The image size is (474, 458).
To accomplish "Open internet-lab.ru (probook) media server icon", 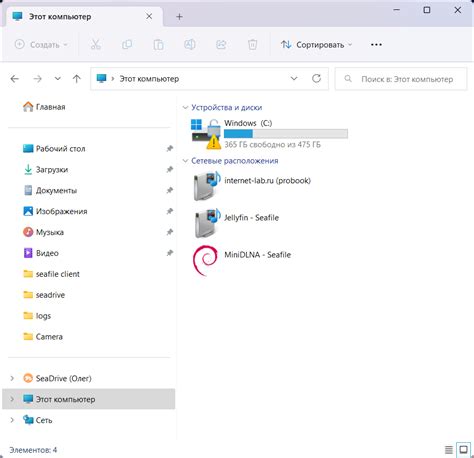I will [x=207, y=185].
